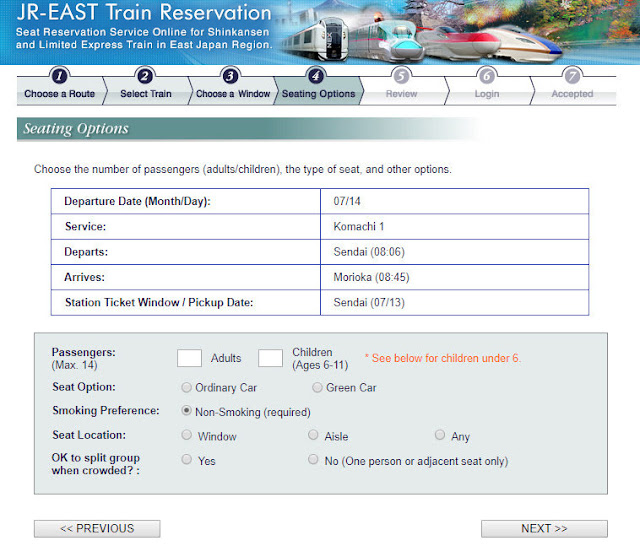This screenshot has height=546, width=640.
Task: Choose Aisle seat location
Action: (x=313, y=435)
